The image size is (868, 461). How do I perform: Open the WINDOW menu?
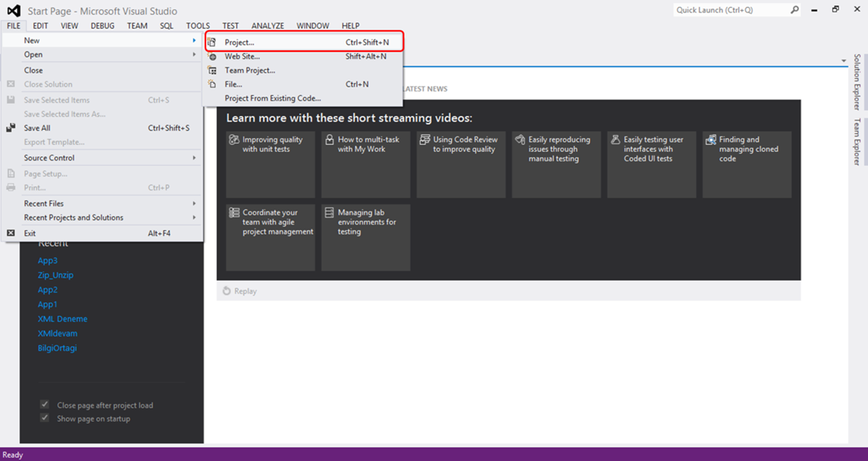click(x=313, y=26)
